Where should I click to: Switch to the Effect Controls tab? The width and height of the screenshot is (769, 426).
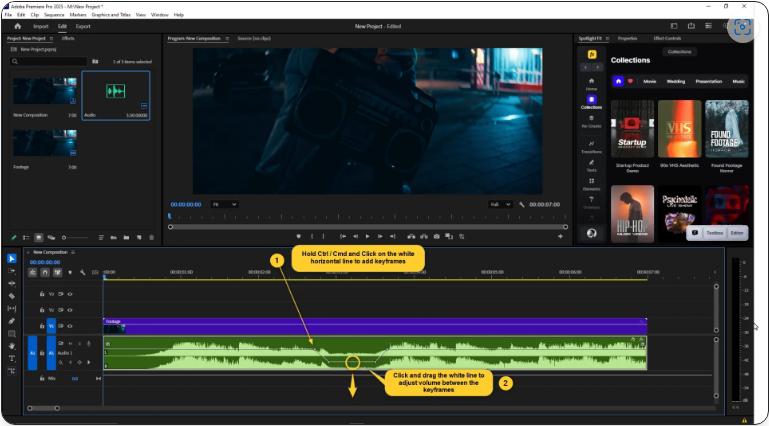pyautogui.click(x=667, y=38)
